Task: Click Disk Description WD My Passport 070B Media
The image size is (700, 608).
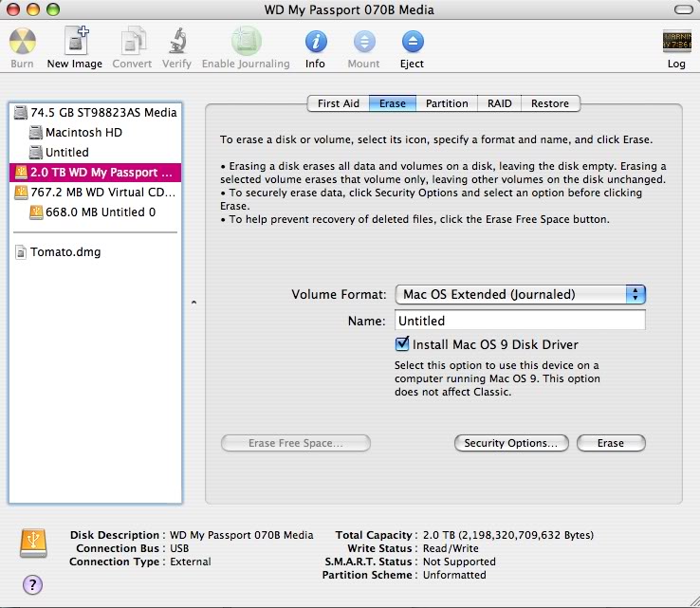Action: click(242, 535)
